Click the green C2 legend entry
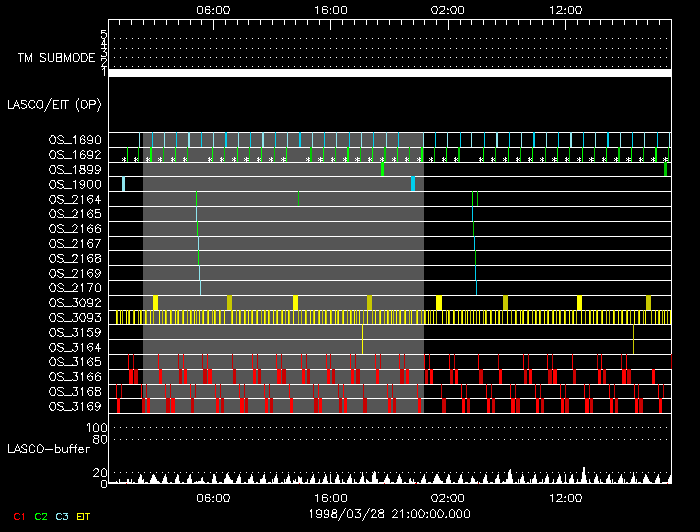The width and height of the screenshot is (700, 532). [x=41, y=516]
